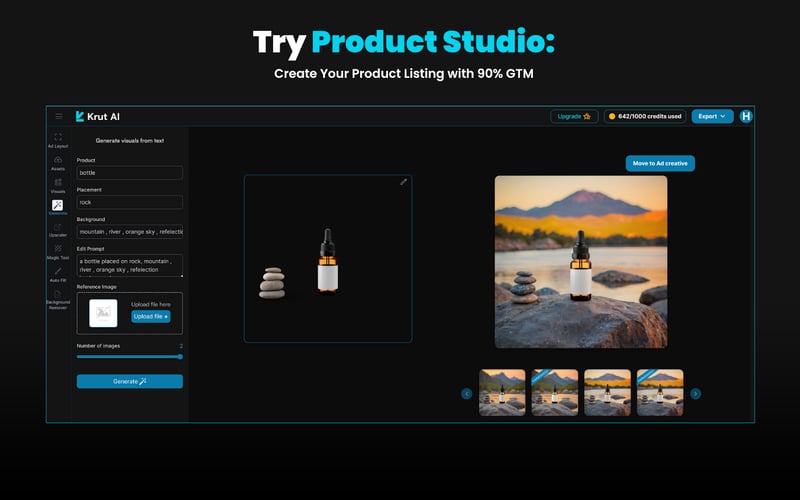Focus the Placement input field with rock
The height and width of the screenshot is (500, 800).
pos(130,202)
